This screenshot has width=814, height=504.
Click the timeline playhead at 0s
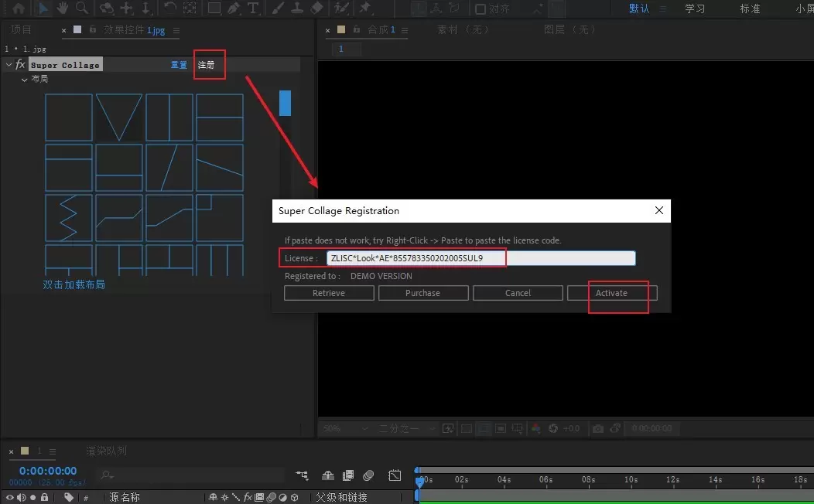tap(419, 481)
